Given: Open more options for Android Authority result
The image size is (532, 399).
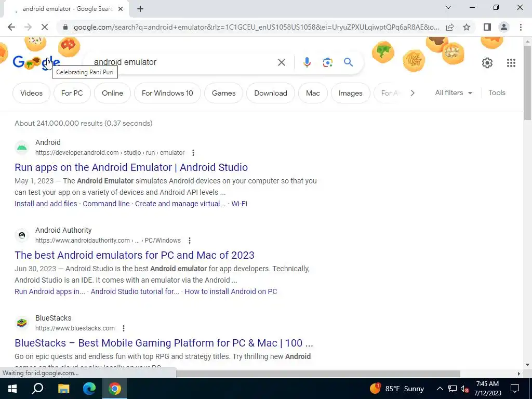Looking at the screenshot, I should point(189,241).
